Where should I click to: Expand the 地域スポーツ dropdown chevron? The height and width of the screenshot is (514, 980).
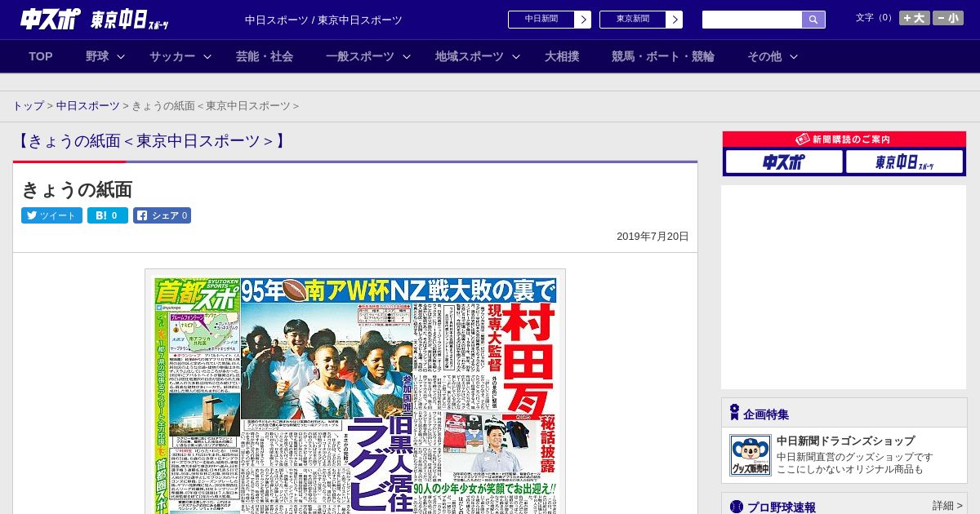[x=516, y=56]
